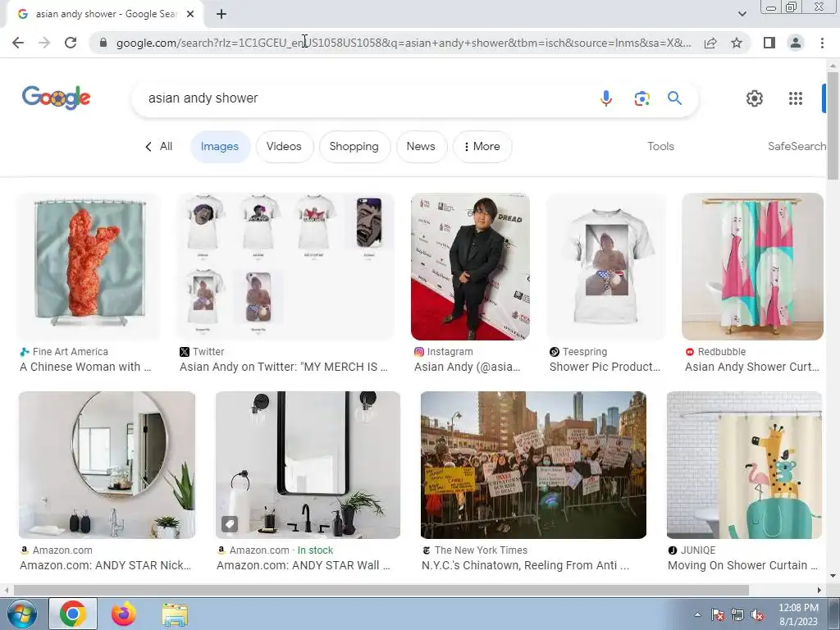
Task: Click the vertical scrollbar thumb
Action: point(833,126)
